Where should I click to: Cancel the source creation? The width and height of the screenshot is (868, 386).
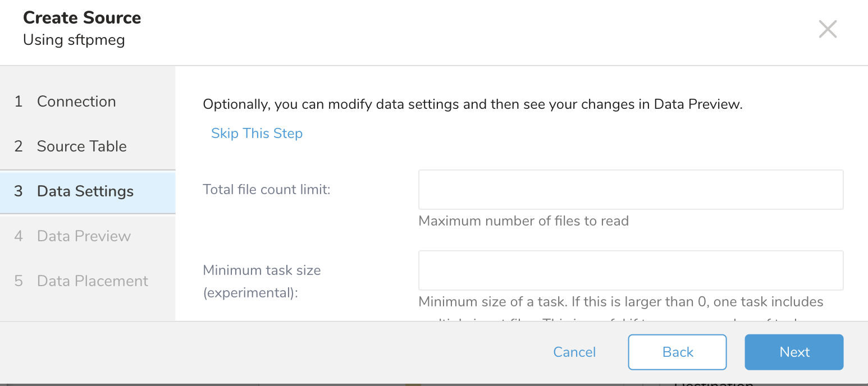(574, 352)
